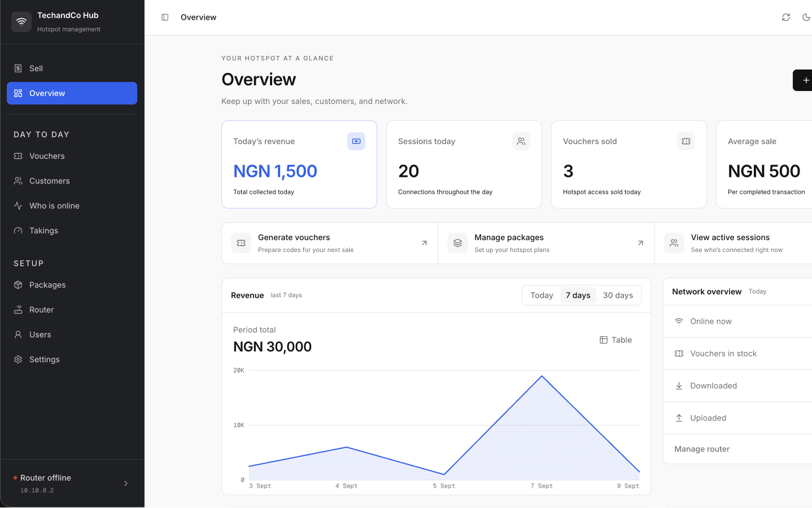
Task: Click the arrow icon on Generate vouchers
Action: point(424,243)
